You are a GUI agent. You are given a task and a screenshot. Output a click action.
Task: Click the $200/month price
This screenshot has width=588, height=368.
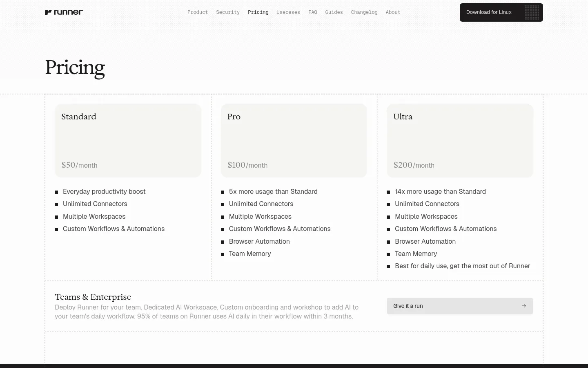point(414,165)
